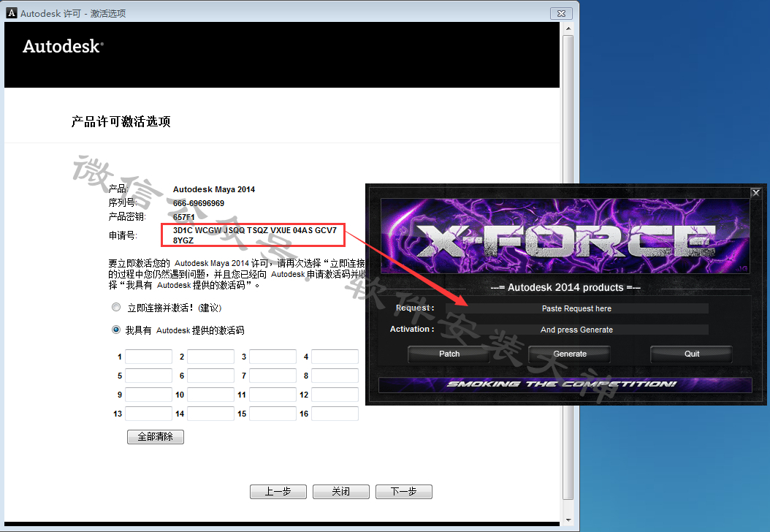
Task: Click activation code field 4
Action: 335,357
